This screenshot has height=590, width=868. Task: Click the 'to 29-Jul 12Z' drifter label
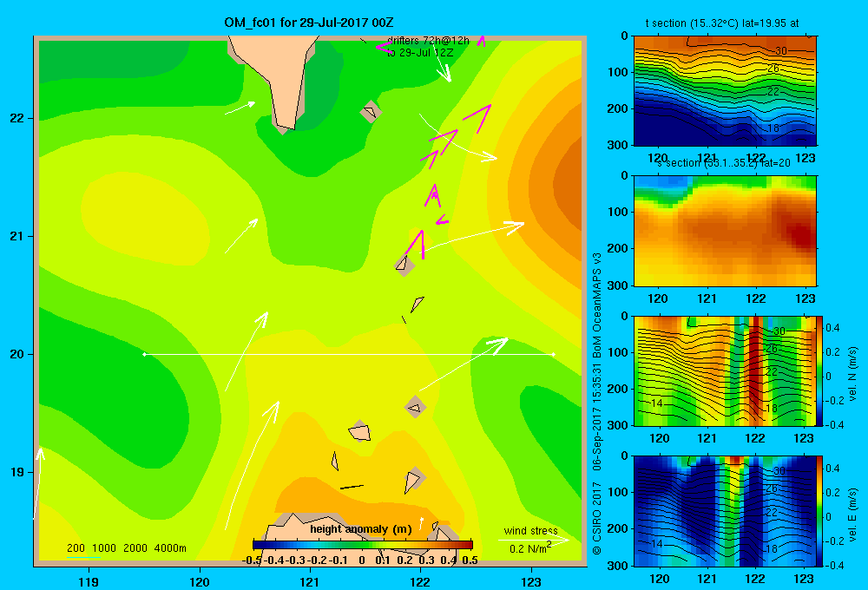coord(420,53)
